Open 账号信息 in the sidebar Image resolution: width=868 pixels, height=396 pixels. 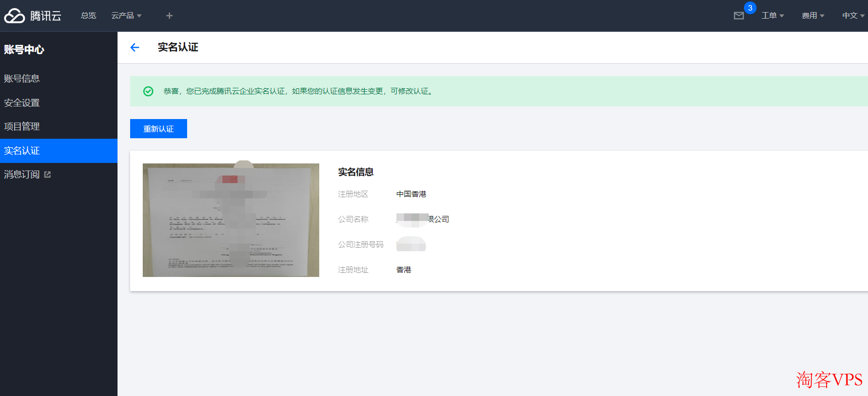pyautogui.click(x=59, y=79)
